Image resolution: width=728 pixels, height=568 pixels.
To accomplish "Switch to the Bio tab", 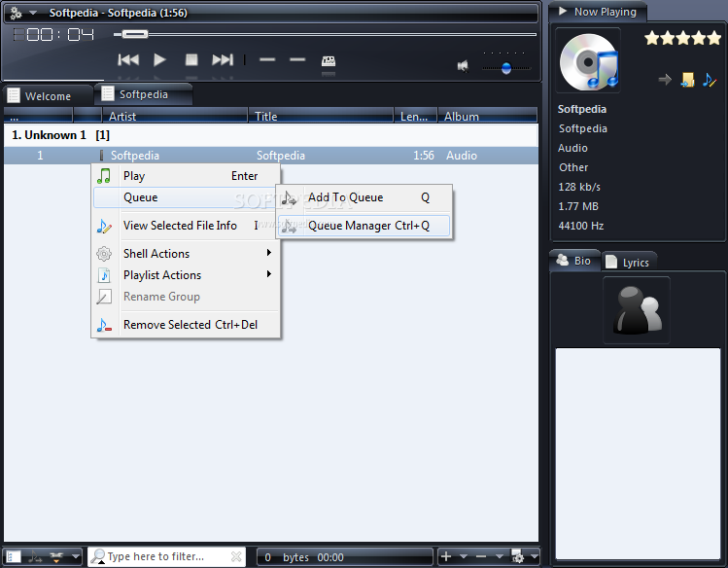I will coord(574,261).
